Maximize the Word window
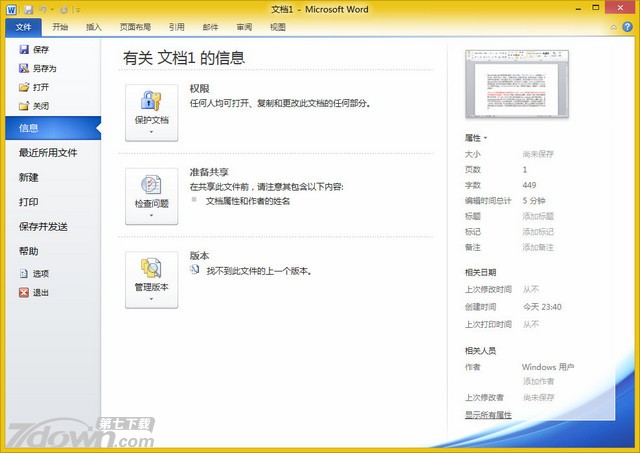 (596, 8)
